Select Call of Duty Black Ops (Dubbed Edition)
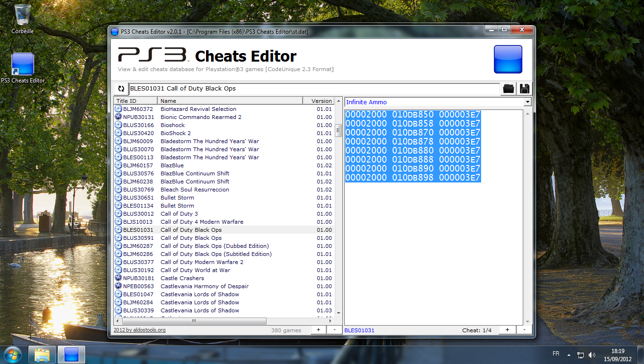The image size is (644, 364). pos(224,246)
